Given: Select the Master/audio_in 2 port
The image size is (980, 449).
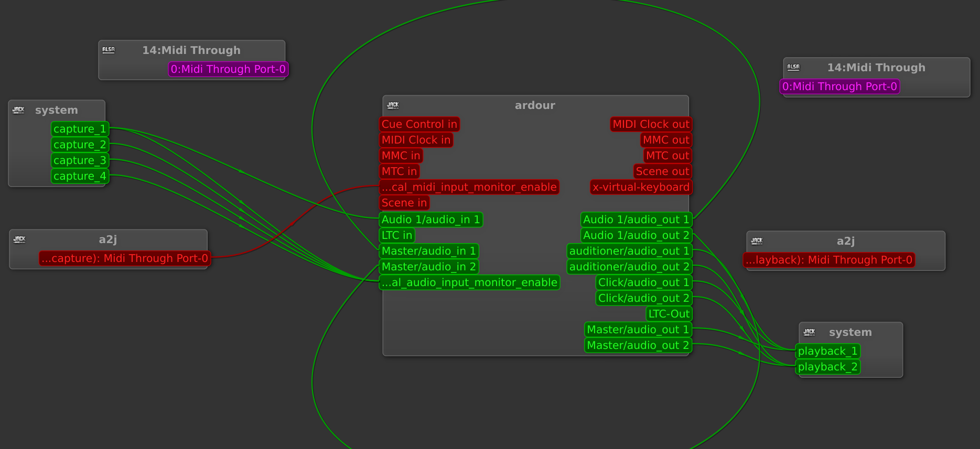Looking at the screenshot, I should coord(429,267).
